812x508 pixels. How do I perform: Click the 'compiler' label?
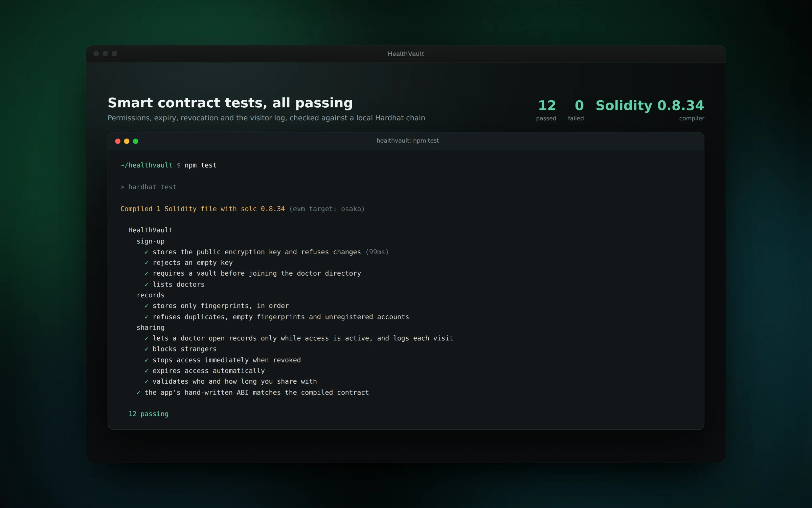692,118
